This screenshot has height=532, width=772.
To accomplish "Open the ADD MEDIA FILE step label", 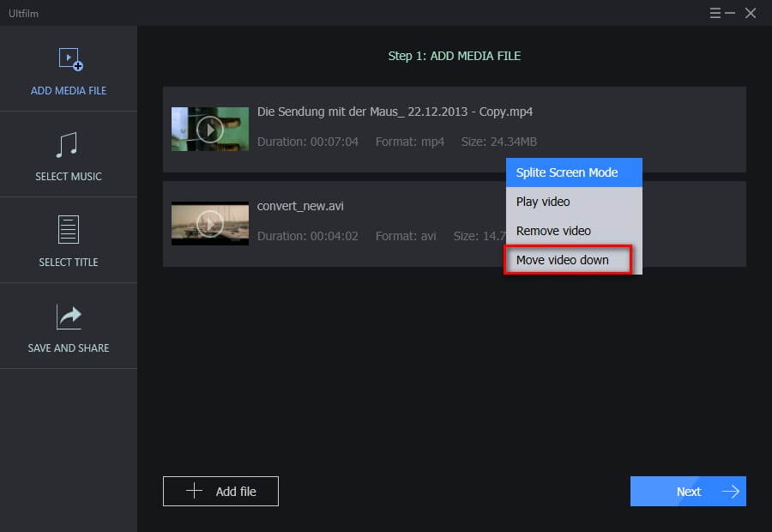I will tap(69, 91).
